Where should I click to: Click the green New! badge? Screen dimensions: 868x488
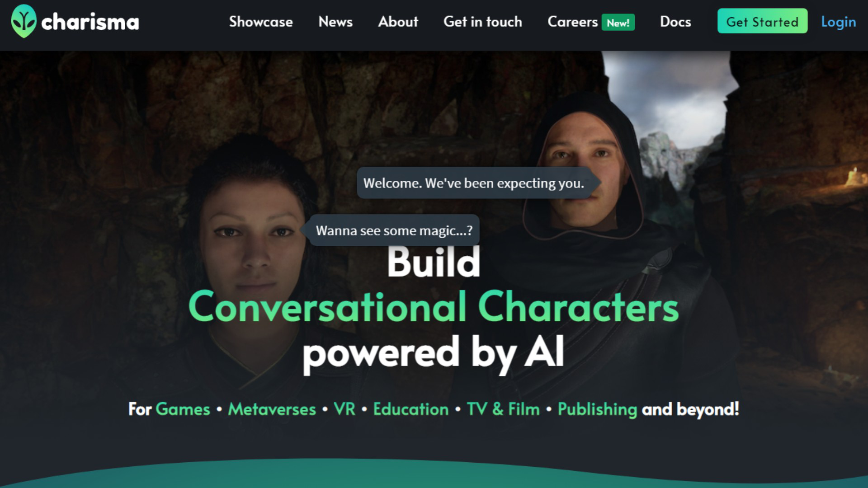(618, 23)
